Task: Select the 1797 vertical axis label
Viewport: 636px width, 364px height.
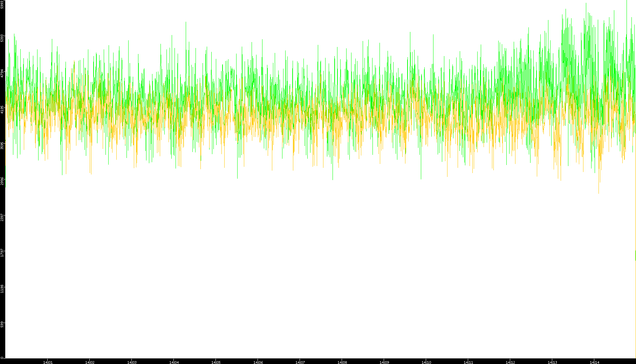Action: (2, 253)
